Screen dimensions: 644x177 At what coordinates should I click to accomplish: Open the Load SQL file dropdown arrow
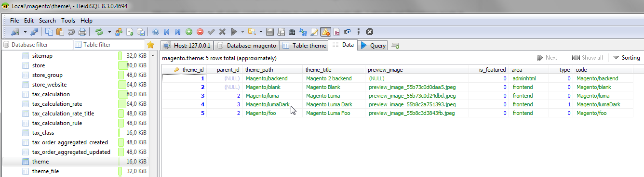(x=261, y=32)
